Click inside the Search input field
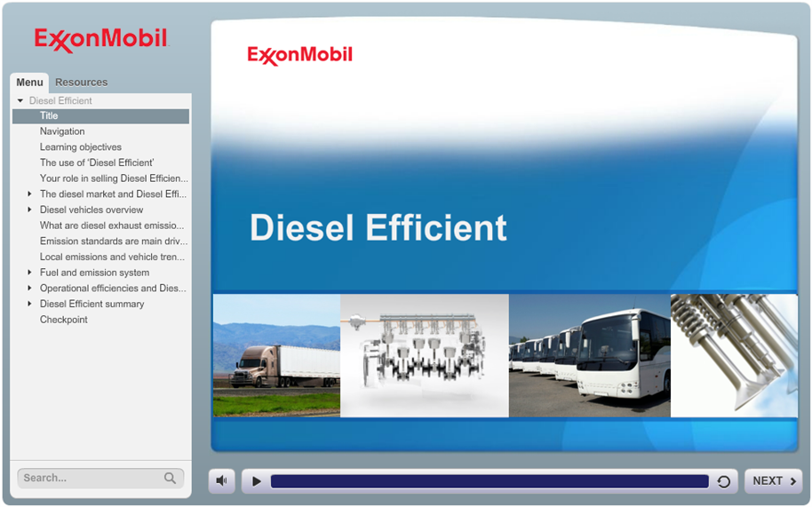This screenshot has height=507, width=812. point(89,478)
